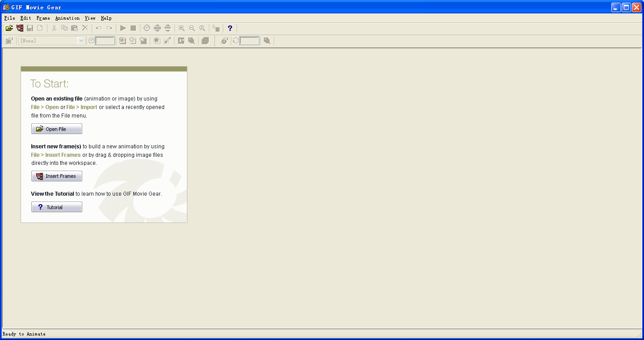Click the Zoom In magnifier icon
The image size is (644, 340).
182,28
